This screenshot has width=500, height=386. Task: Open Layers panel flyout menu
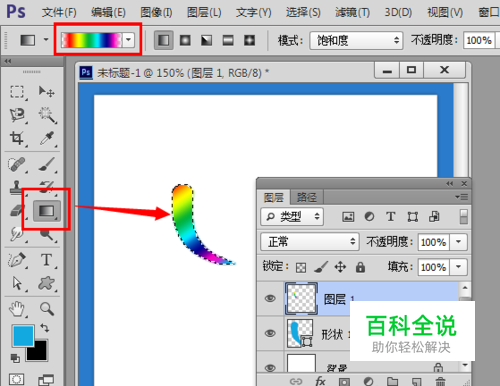pyautogui.click(x=462, y=197)
